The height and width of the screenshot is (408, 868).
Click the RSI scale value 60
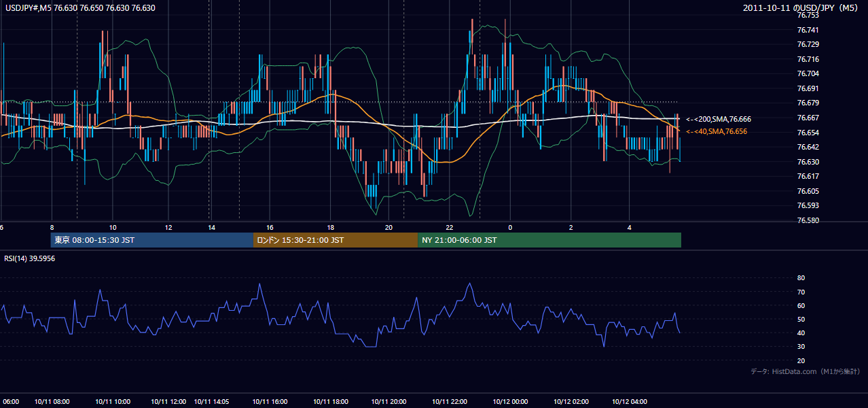pos(801,305)
